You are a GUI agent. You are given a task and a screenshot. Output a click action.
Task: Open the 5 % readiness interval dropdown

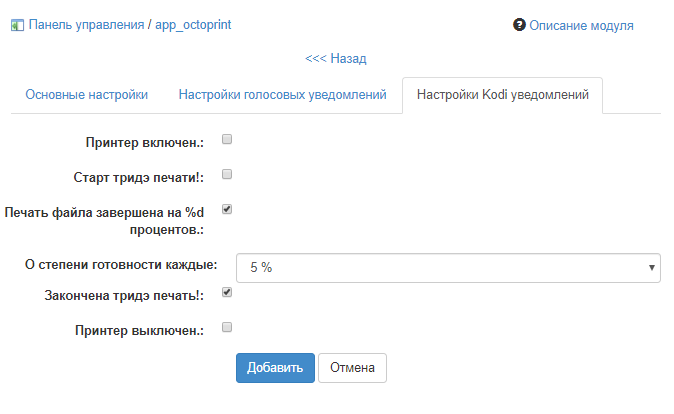[x=440, y=268]
